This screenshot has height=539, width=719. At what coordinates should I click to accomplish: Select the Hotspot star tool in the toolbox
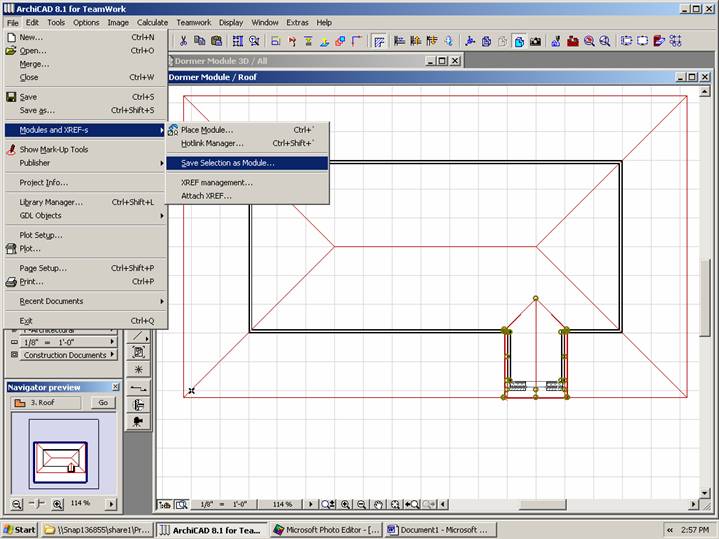138,369
